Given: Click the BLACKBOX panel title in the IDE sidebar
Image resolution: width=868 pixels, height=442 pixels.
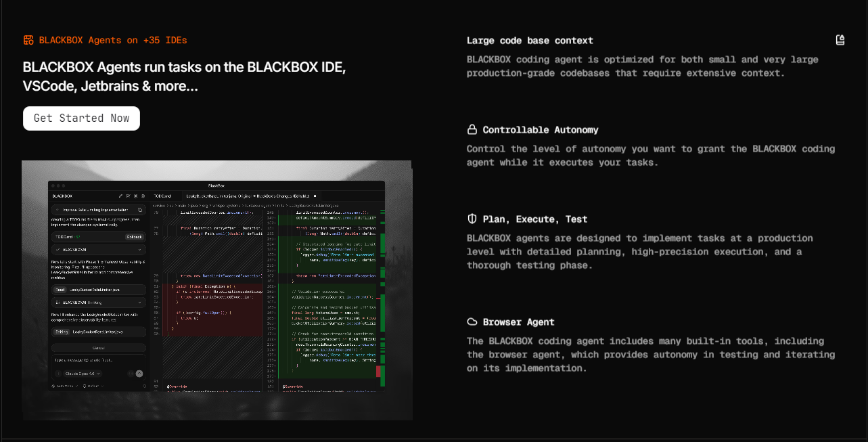Looking at the screenshot, I should [62, 196].
